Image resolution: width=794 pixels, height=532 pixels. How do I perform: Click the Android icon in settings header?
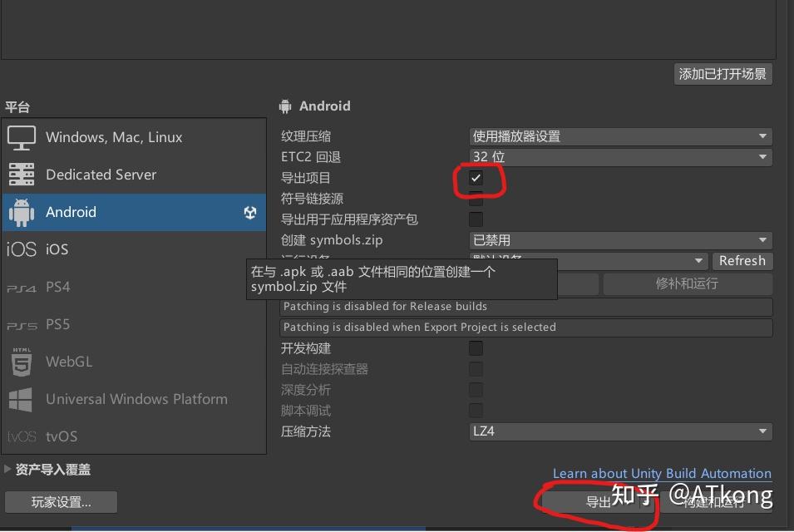coord(285,106)
